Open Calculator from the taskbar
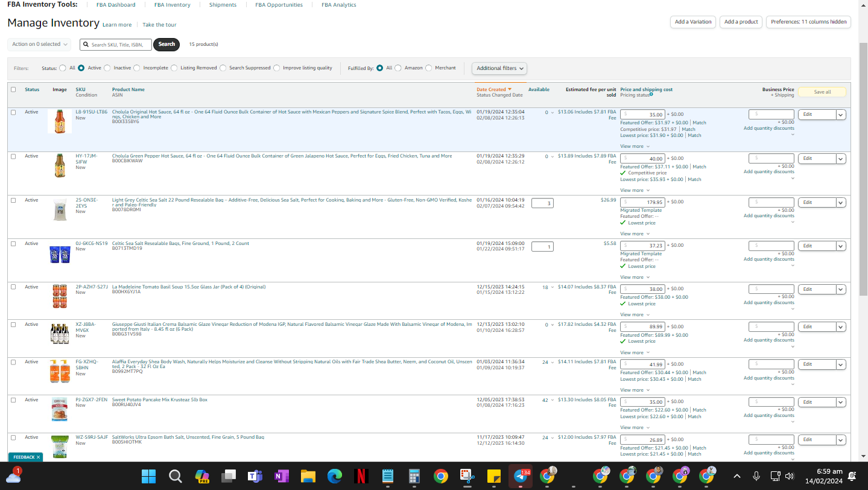The width and height of the screenshot is (868, 490). tap(414, 477)
